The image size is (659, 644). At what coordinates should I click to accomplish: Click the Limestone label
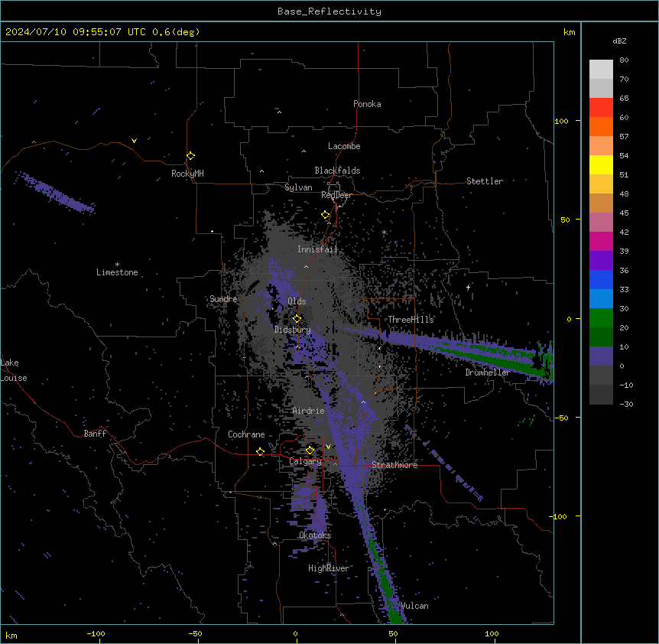coord(117,272)
